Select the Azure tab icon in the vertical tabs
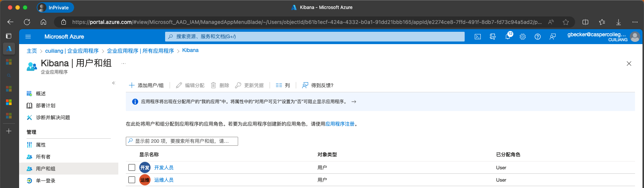 tap(9, 48)
